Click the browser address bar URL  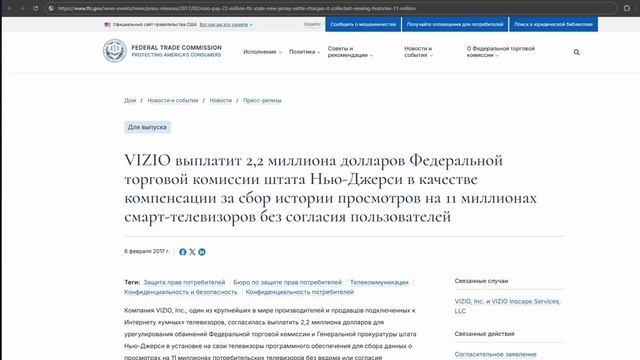[x=237, y=8]
